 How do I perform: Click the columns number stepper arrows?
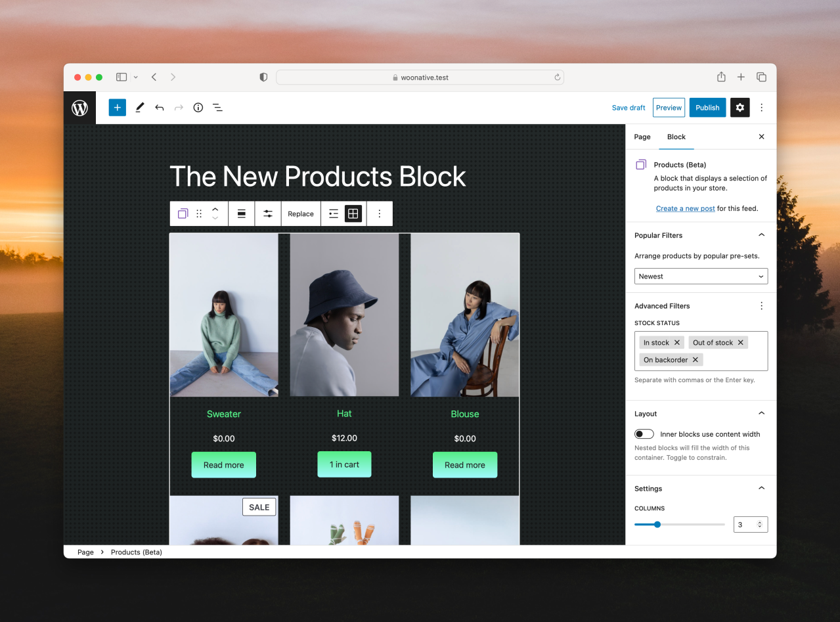(x=760, y=525)
